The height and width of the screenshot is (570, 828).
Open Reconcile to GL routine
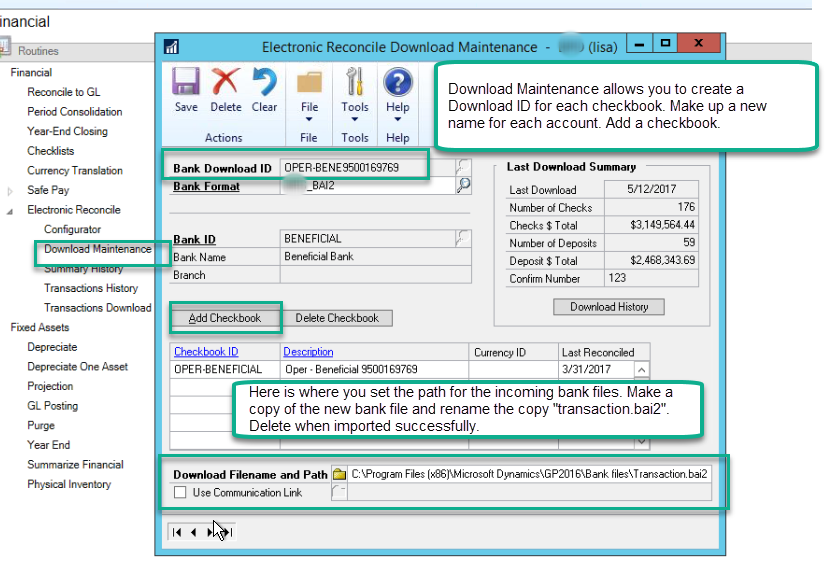tap(63, 92)
